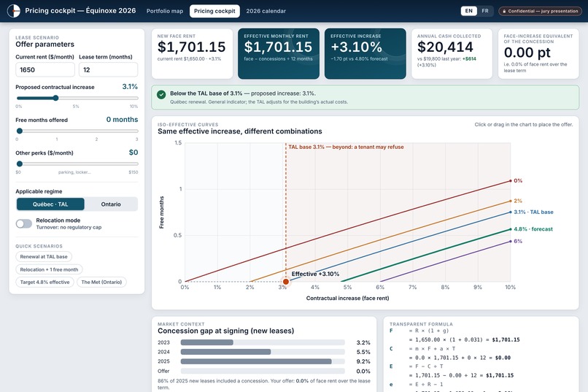
Task: Open the Portfolio map tab
Action: (x=165, y=11)
